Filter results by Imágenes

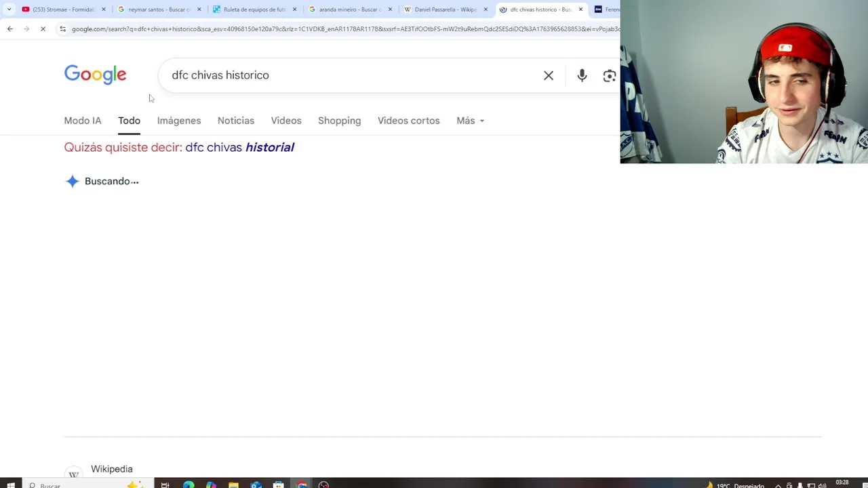179,121
